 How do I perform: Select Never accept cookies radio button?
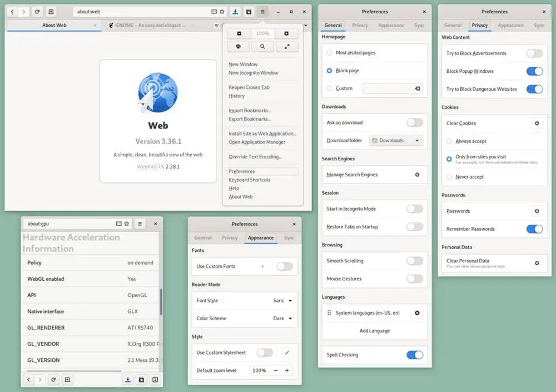449,177
